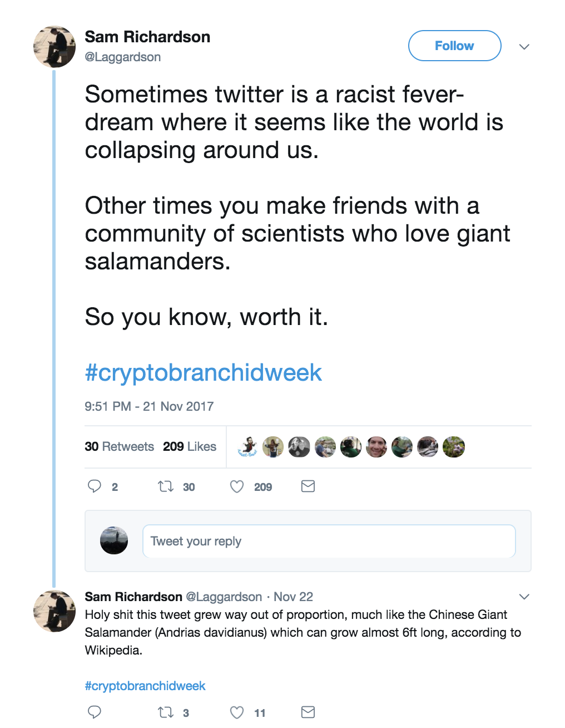This screenshot has width=565, height=728.
Task: Follow Sam Richardson
Action: point(454,46)
